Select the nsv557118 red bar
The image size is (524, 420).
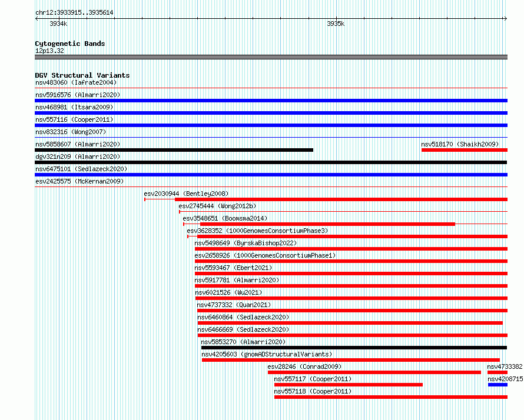391,397
